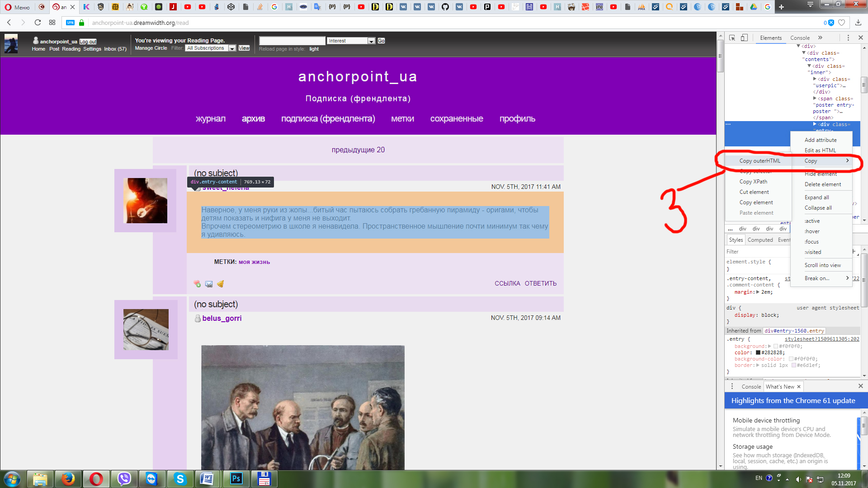This screenshot has width=868, height=488.
Task: Select the Styles tab
Action: coord(736,240)
